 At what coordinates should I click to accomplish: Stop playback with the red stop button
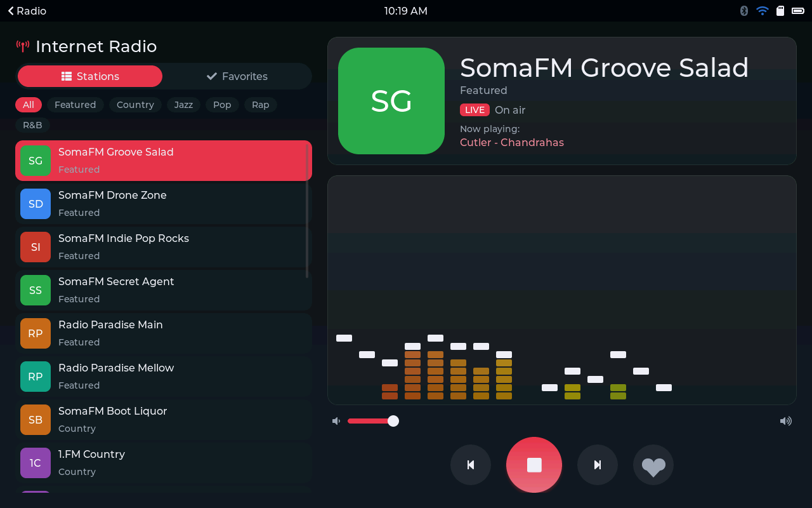534,465
